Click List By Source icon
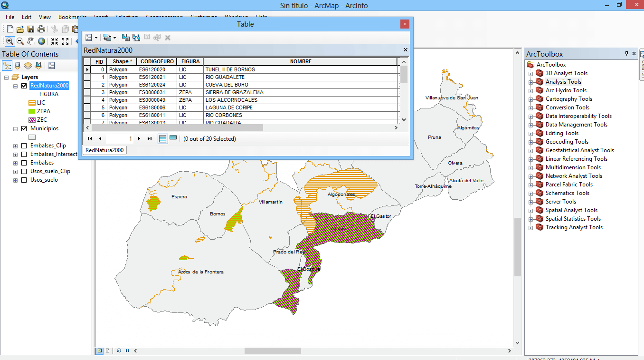The width and height of the screenshot is (644, 360). click(x=18, y=66)
